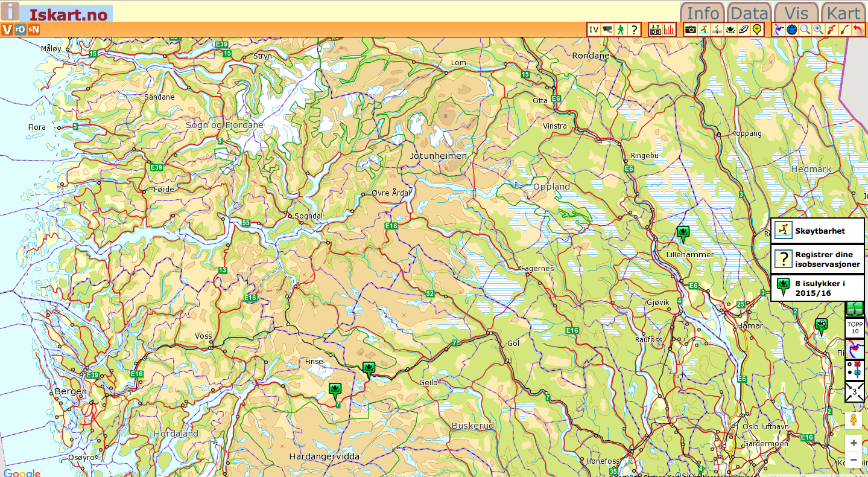Select the Street View pegman icon
This screenshot has width=868, height=477.
pos(854,420)
